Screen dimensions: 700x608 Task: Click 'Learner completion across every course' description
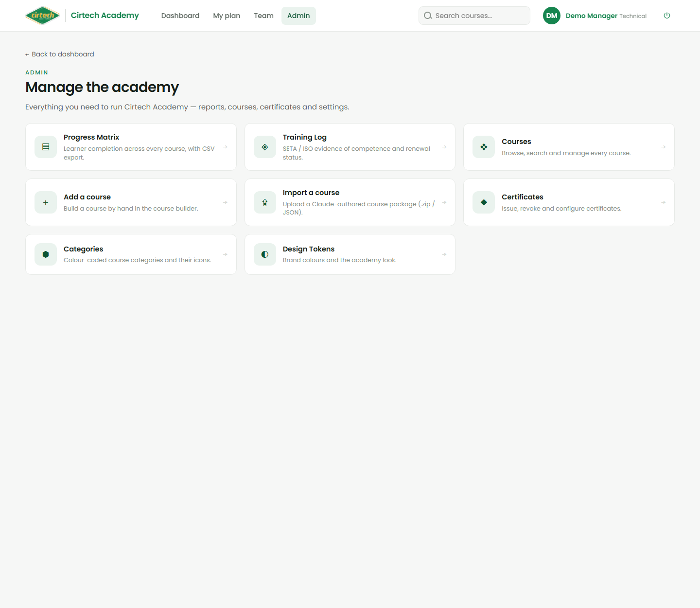click(139, 153)
